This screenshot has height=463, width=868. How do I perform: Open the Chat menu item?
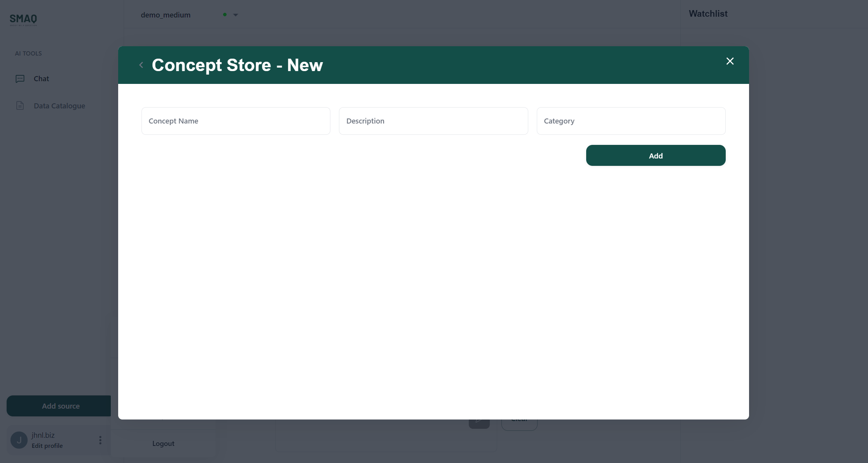pos(41,79)
